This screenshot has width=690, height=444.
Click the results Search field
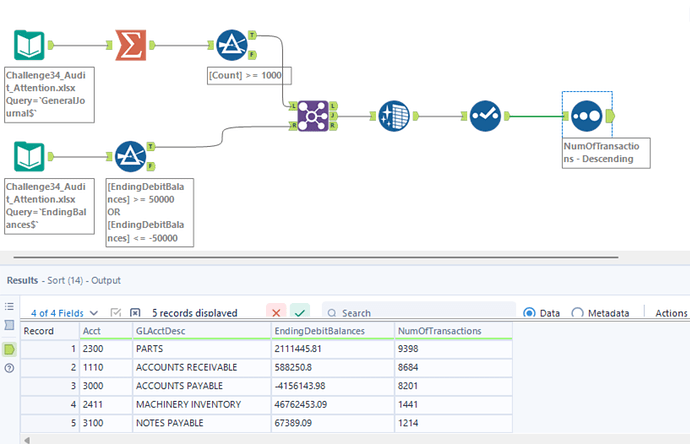point(420,313)
